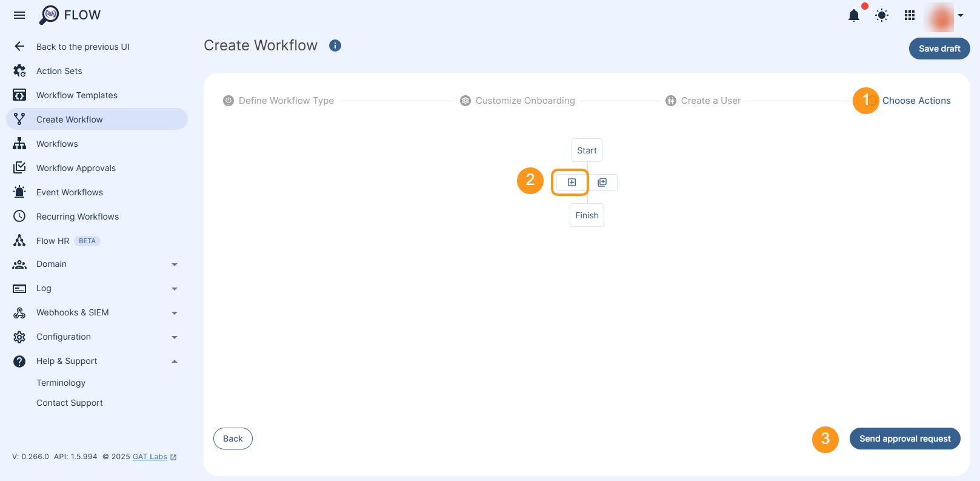
Task: Open the user avatar account menu
Action: pyautogui.click(x=944, y=16)
